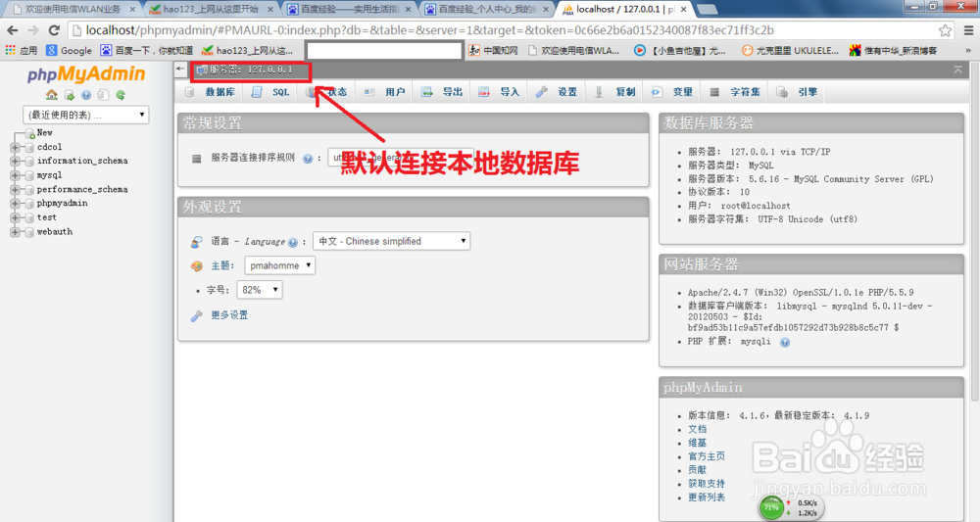The height and width of the screenshot is (522, 980).
Task: Open the 引擎 tab
Action: tap(797, 92)
